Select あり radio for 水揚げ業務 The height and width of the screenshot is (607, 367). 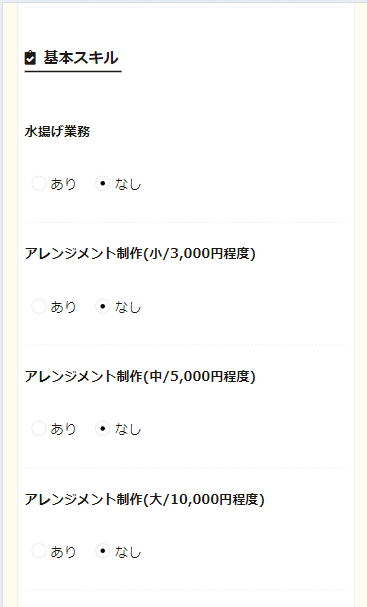[x=39, y=183]
